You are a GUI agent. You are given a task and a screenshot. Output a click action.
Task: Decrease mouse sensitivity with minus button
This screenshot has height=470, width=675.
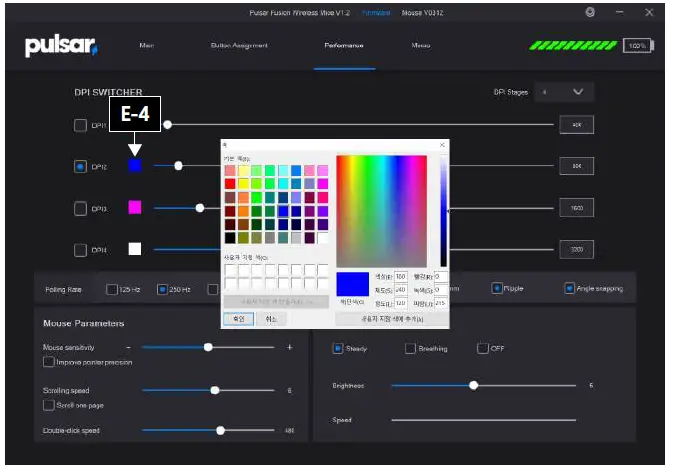(128, 347)
